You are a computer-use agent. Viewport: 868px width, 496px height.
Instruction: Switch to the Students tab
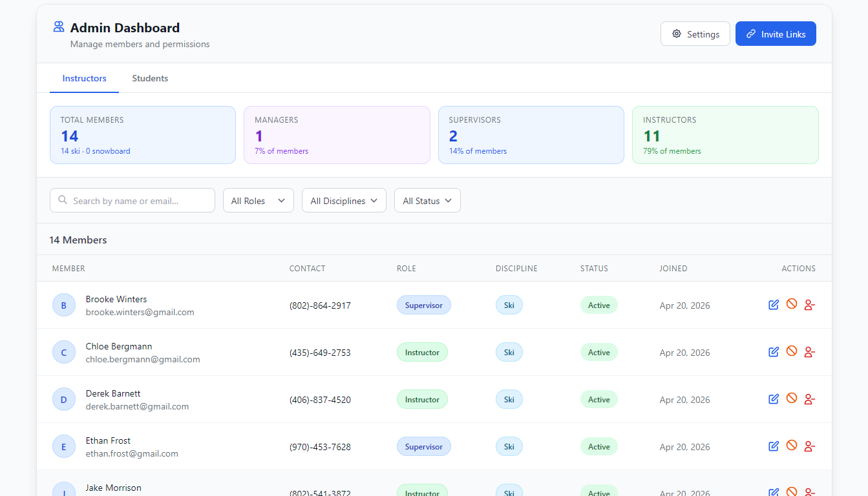click(150, 78)
